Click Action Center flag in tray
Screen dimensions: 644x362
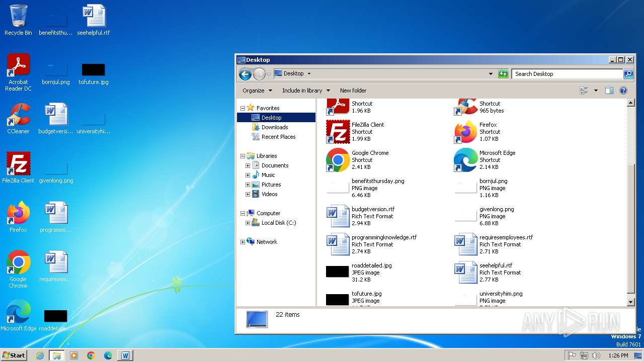[x=572, y=355]
